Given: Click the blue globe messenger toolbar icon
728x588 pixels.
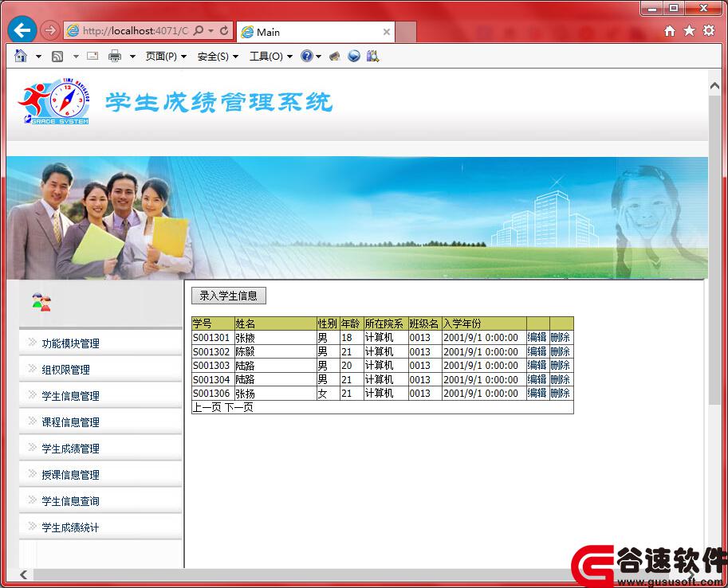Looking at the screenshot, I should click(x=354, y=56).
